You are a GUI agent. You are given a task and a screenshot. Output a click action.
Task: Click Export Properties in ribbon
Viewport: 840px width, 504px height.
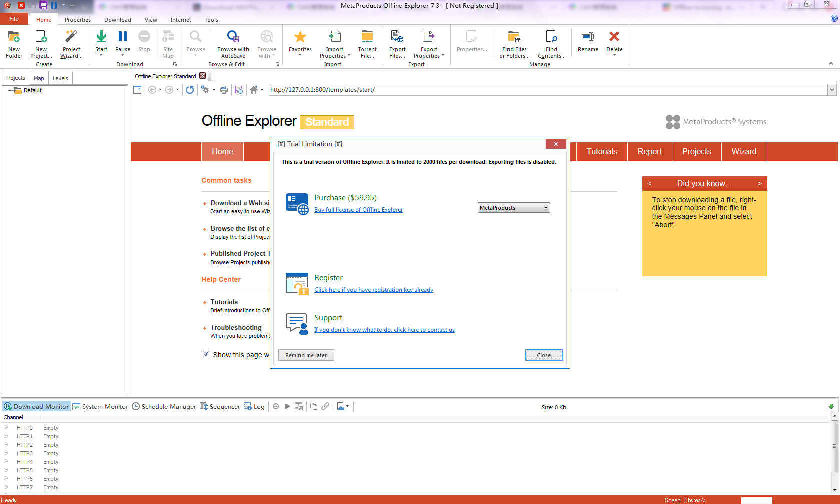[x=429, y=44]
